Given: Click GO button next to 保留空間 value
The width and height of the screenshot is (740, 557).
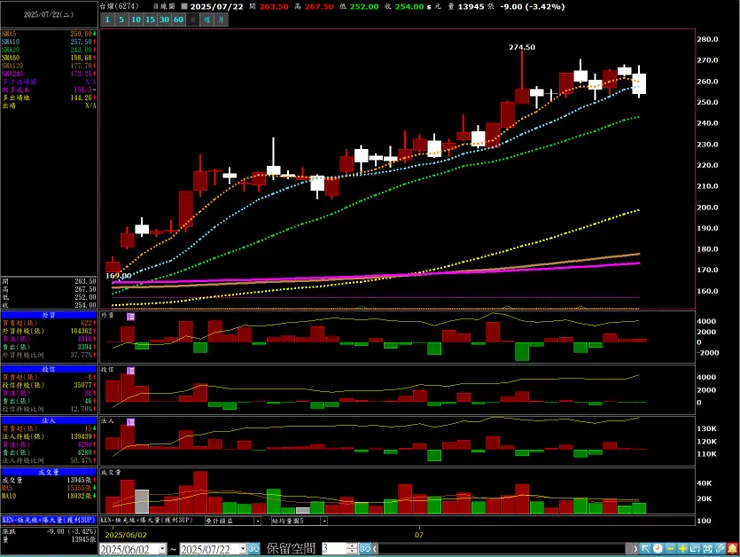Looking at the screenshot, I should 365,549.
